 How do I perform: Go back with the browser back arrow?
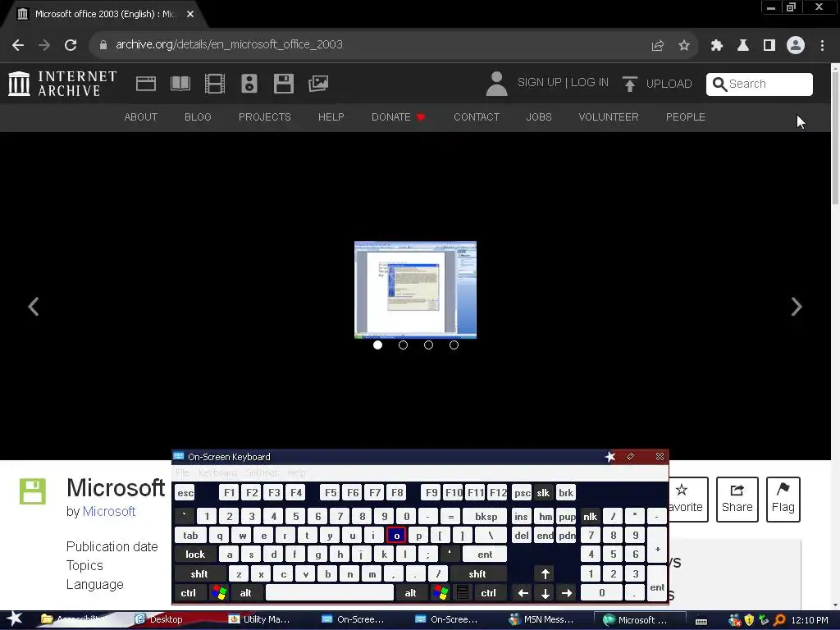(x=18, y=45)
